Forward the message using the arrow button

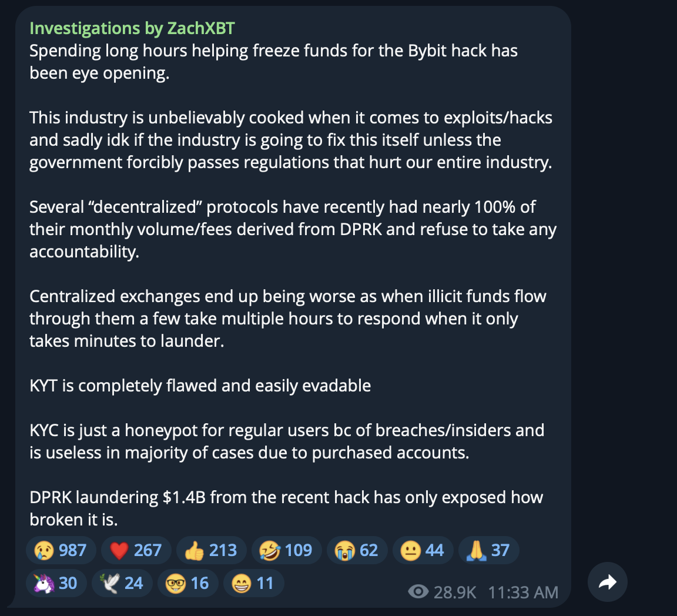(x=607, y=582)
